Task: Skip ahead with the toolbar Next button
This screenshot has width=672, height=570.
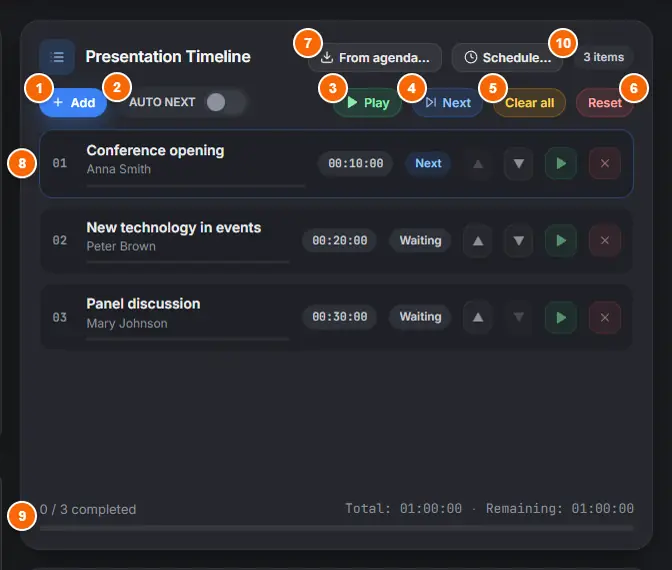Action: click(x=448, y=102)
